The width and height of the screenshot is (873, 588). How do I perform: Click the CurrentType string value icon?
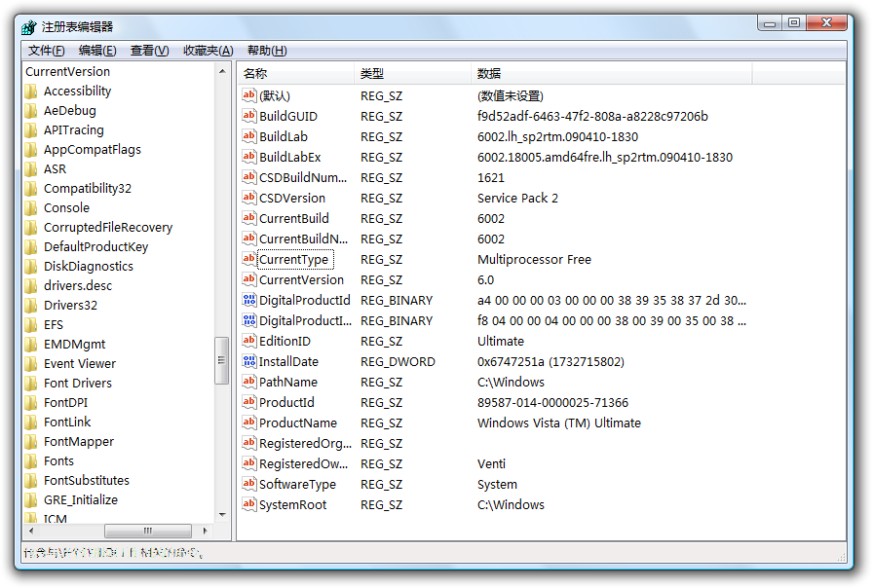(248, 259)
